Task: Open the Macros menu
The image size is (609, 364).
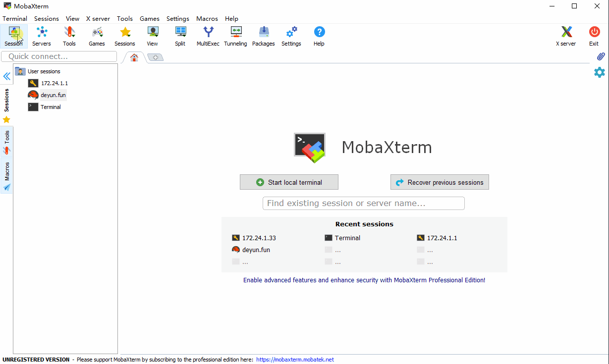Action: coord(207,18)
